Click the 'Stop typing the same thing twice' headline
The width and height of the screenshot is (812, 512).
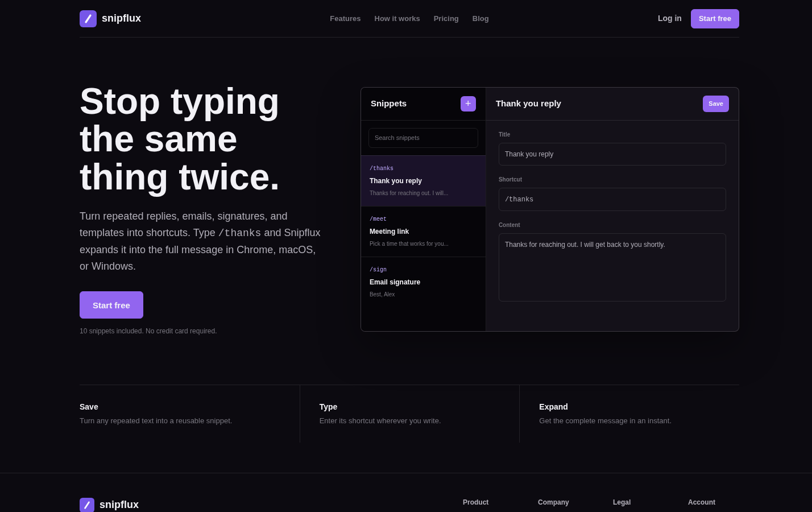coord(180,139)
